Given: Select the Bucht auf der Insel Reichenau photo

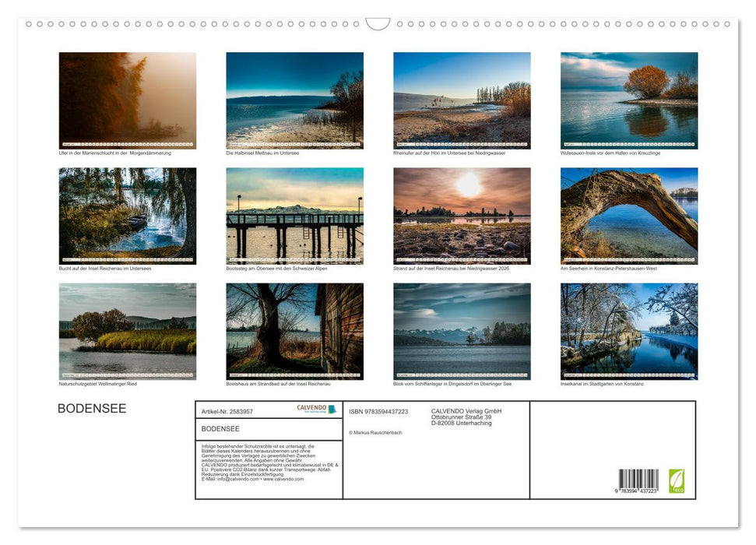Looking at the screenshot, I should (x=127, y=216).
